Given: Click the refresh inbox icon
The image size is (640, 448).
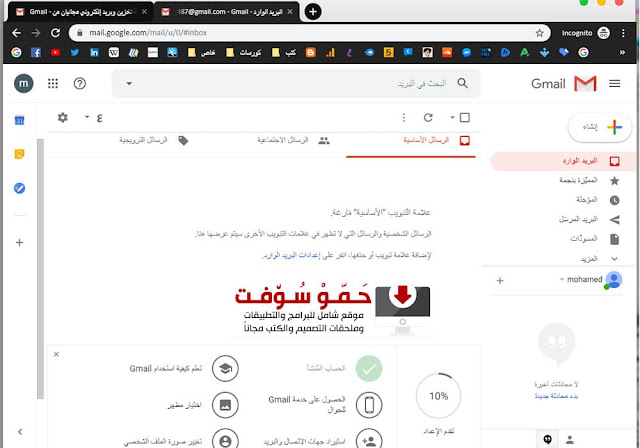Looking at the screenshot, I should (x=428, y=118).
